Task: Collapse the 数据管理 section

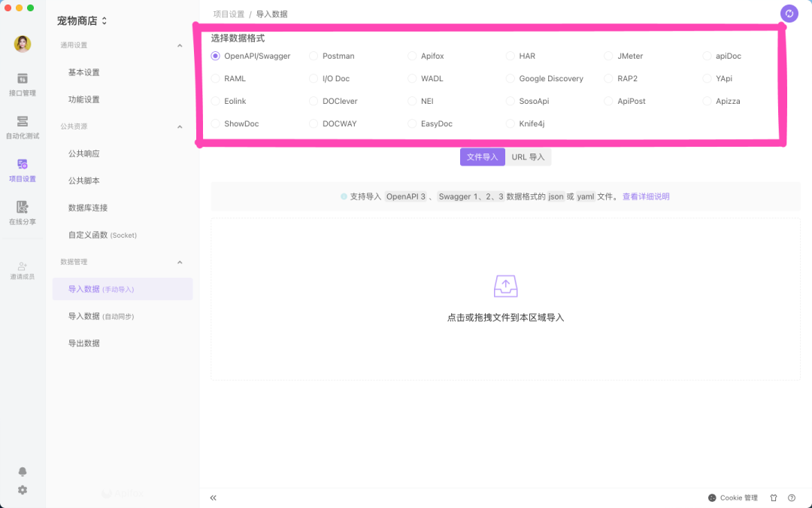Action: pos(180,263)
